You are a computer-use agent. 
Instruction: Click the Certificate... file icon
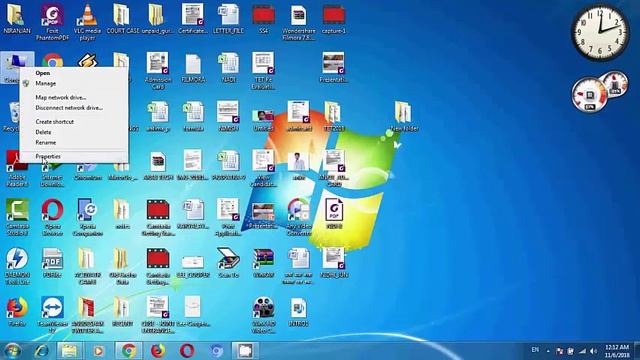(193, 19)
